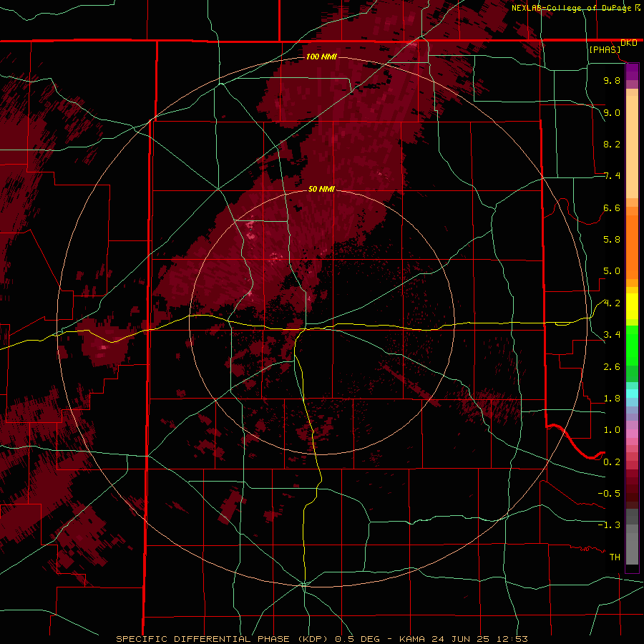Image resolution: width=644 pixels, height=644 pixels.
Task: Click the 7.4 value on color scale
Action: click(612, 176)
